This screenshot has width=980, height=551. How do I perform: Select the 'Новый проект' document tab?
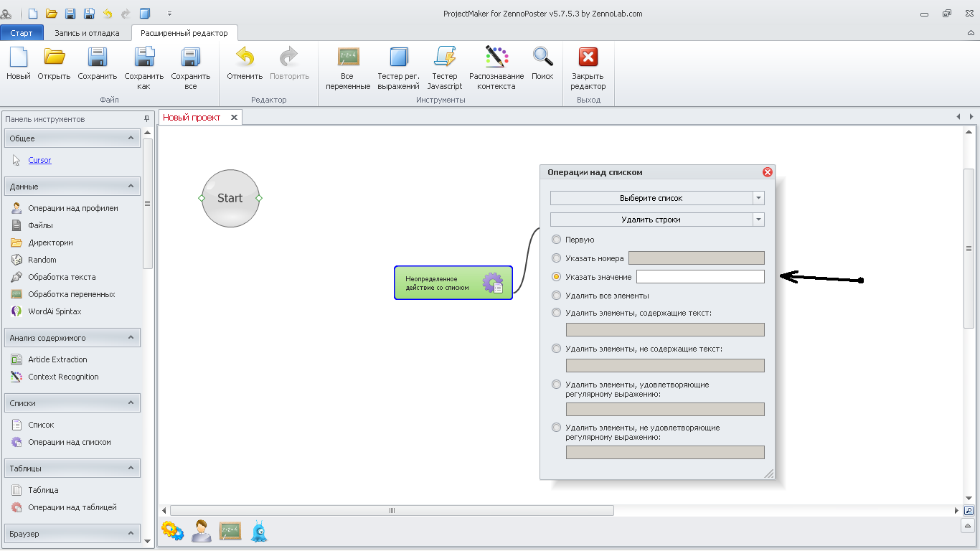pos(192,117)
